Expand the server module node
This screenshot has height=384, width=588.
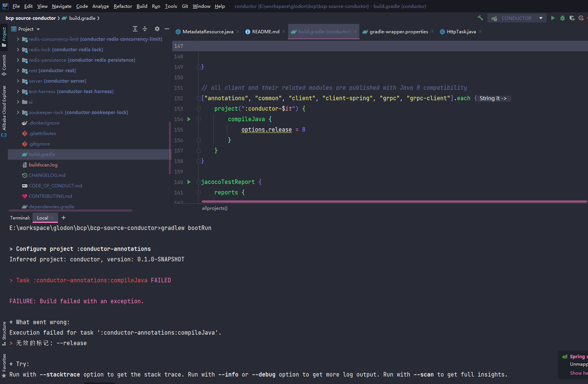pyautogui.click(x=18, y=81)
